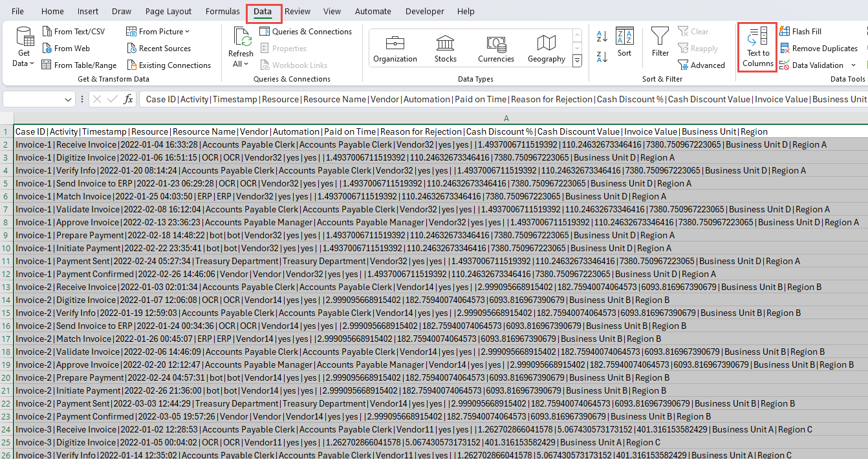The height and width of the screenshot is (459, 868).
Task: Open the Data Validation dropdown arrow
Action: [854, 65]
